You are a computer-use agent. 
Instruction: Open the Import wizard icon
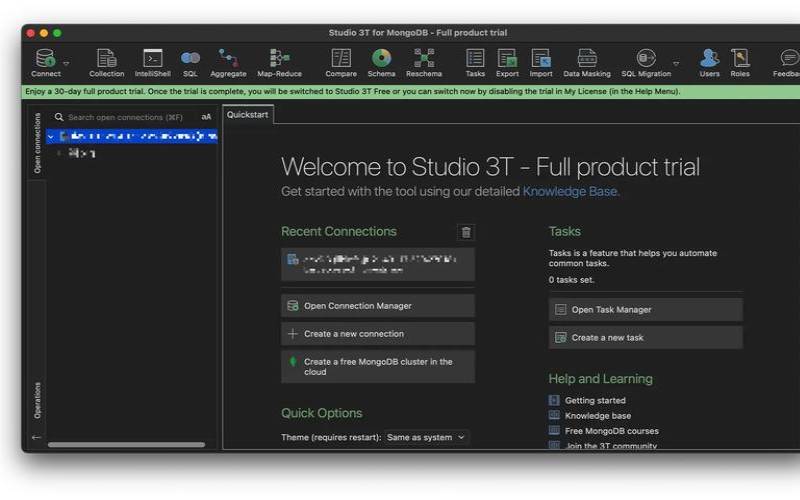tap(541, 60)
